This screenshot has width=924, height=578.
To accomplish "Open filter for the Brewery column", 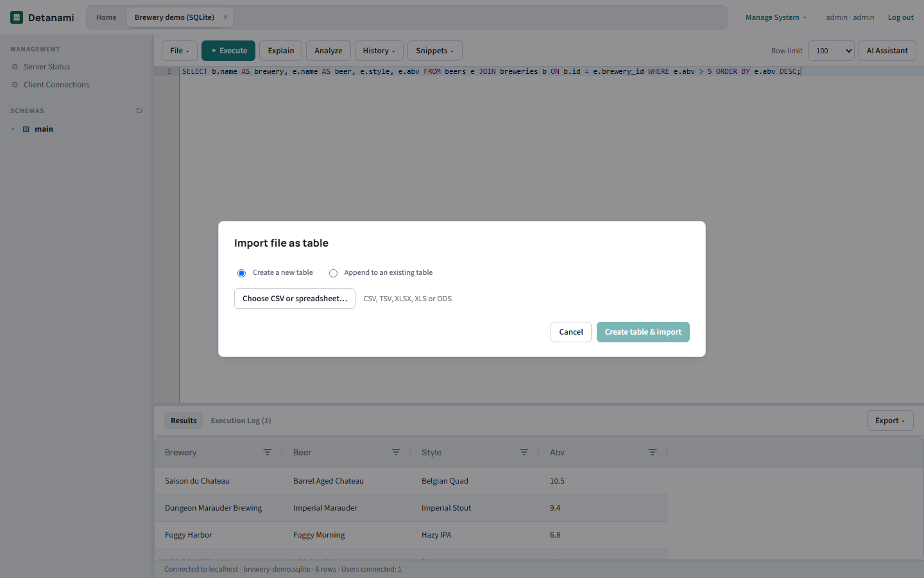I will pyautogui.click(x=268, y=453).
